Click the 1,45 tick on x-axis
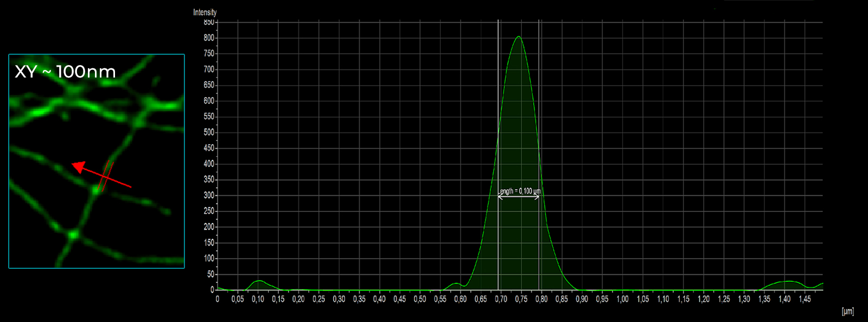Image resolution: width=868 pixels, height=322 pixels. pos(805,299)
